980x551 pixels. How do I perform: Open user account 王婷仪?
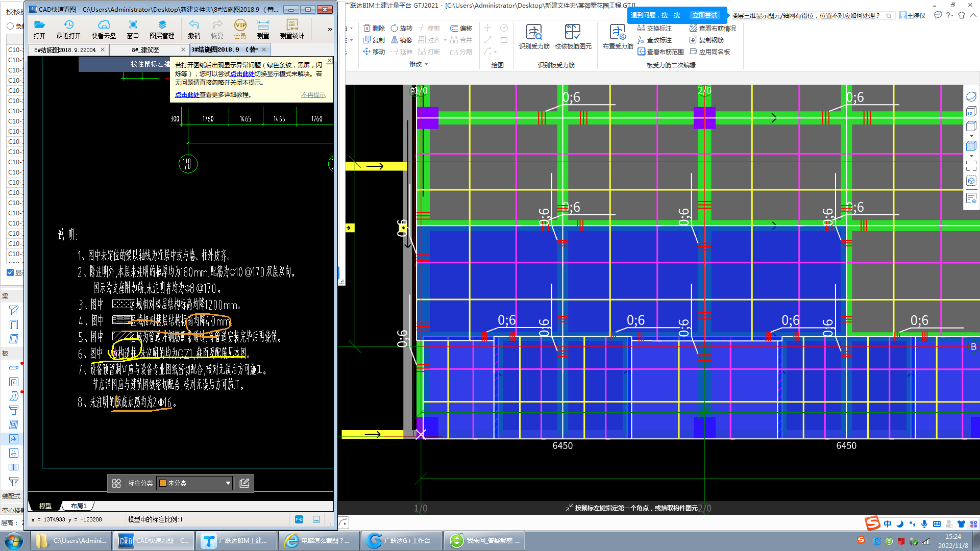click(x=912, y=15)
